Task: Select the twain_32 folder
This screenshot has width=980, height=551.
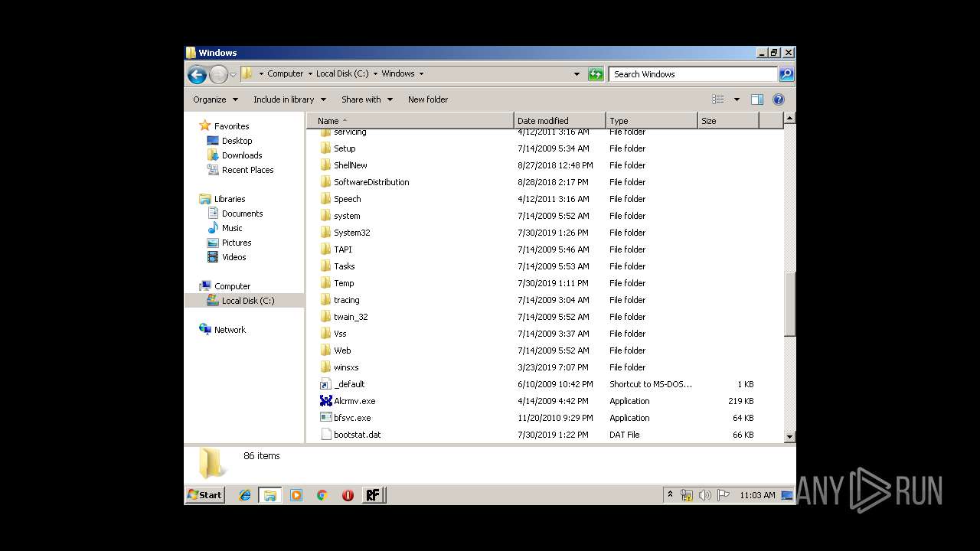Action: click(x=351, y=317)
